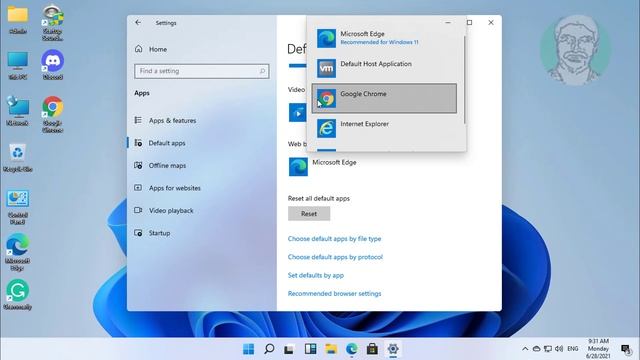640x360 pixels.
Task: Show hidden system tray icons
Action: (525, 349)
